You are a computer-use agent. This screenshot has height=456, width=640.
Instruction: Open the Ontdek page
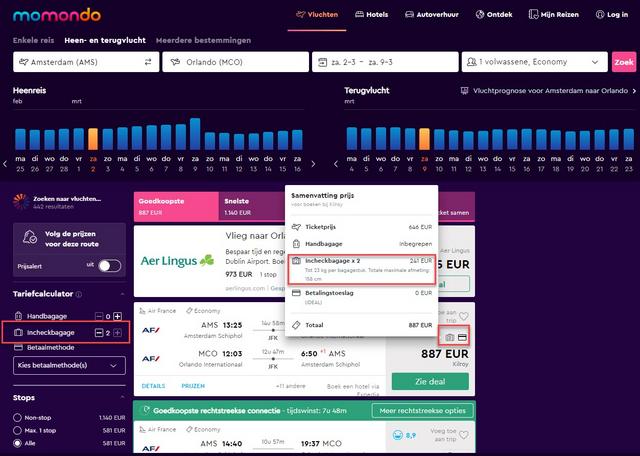point(494,15)
